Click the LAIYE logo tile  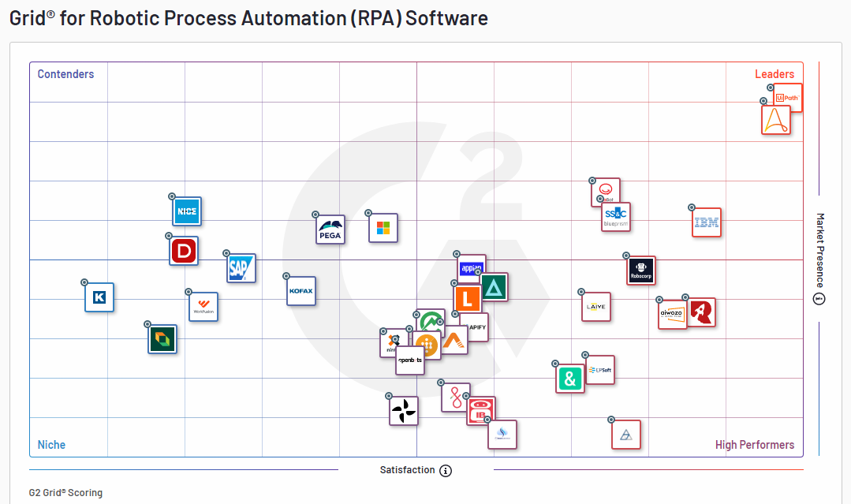596,307
